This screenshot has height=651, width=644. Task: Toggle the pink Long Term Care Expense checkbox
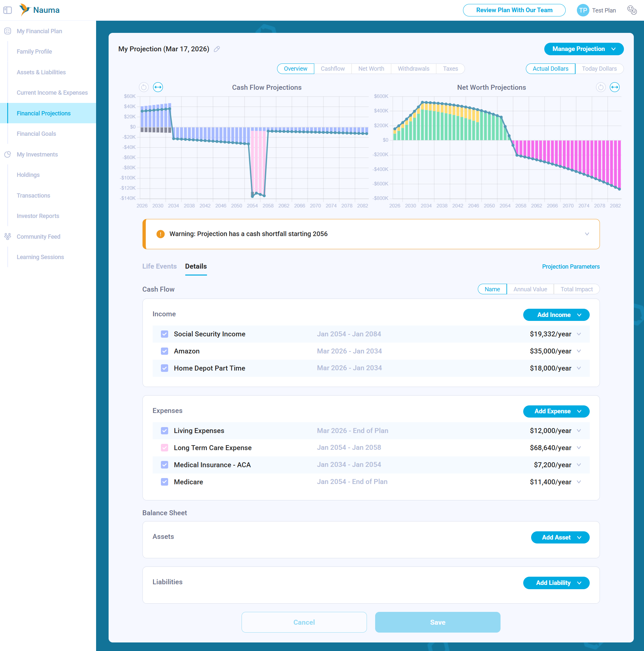(x=165, y=447)
